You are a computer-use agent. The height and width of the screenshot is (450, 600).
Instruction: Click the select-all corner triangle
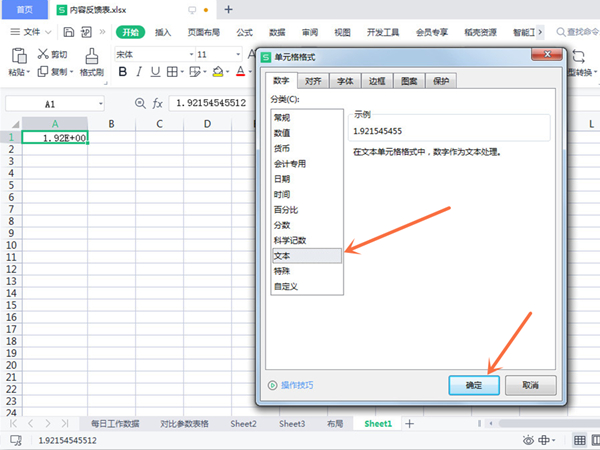(15, 124)
